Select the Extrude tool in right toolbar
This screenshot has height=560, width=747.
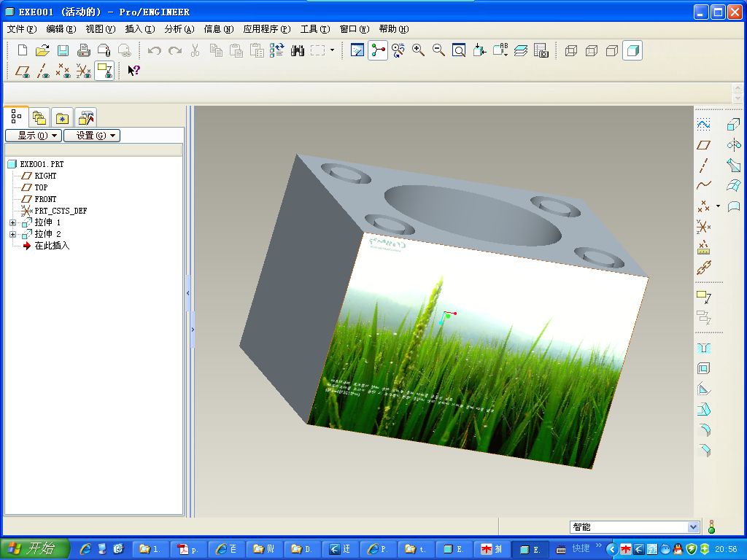tap(734, 125)
